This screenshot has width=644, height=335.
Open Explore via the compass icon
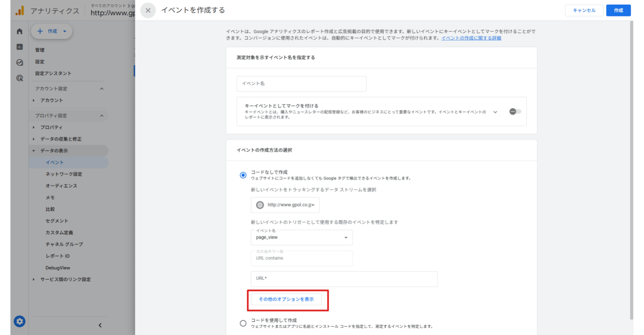(19, 63)
